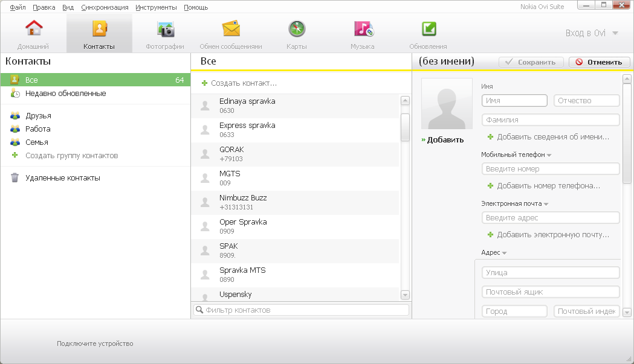Select the Nimbuzz Buzz contact
Viewport: 634px width, 364px height.
coord(243,203)
